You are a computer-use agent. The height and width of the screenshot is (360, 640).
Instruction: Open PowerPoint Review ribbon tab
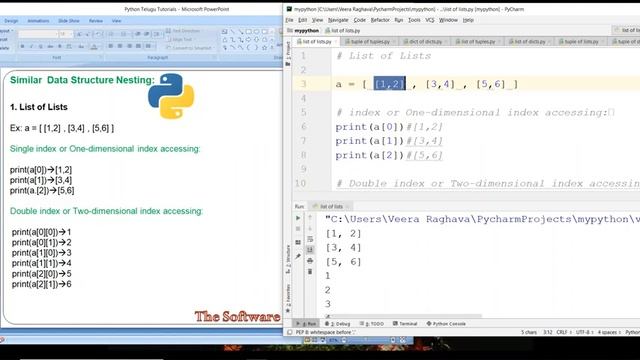[x=96, y=21]
